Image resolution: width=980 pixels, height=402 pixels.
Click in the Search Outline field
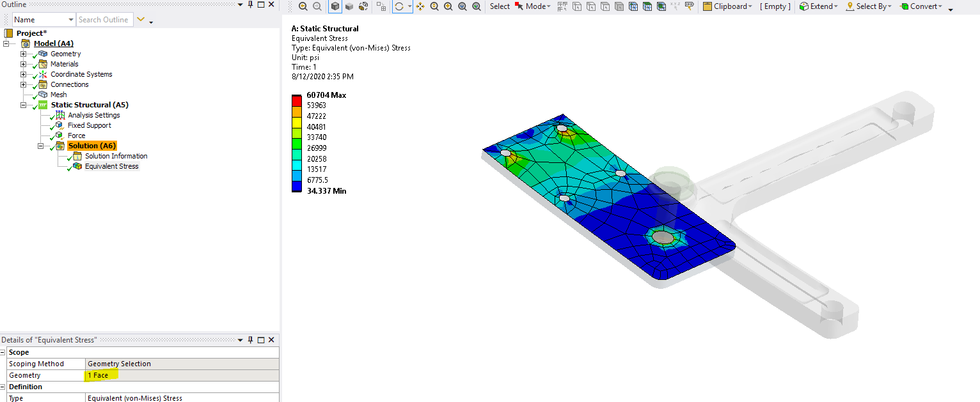coord(104,20)
